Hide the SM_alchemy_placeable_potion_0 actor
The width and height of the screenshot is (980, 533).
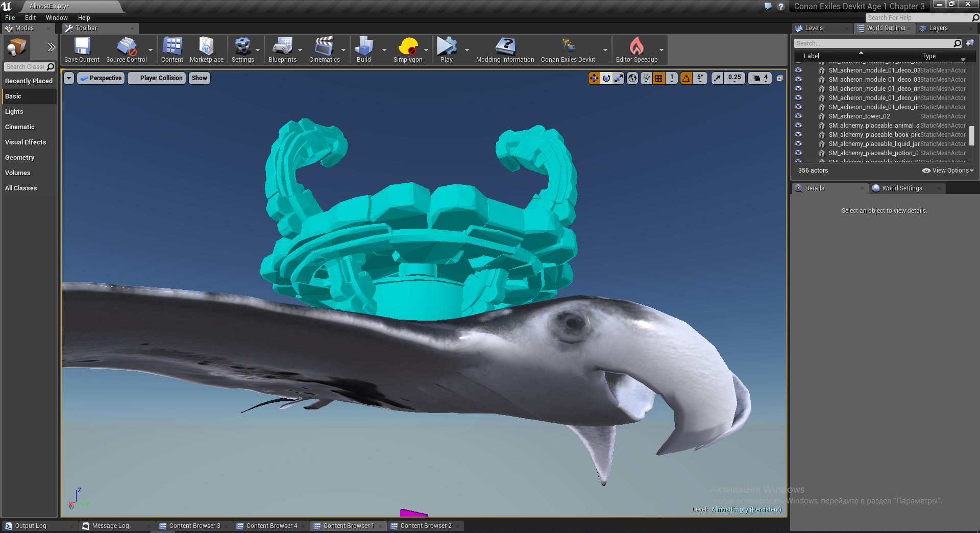[798, 153]
